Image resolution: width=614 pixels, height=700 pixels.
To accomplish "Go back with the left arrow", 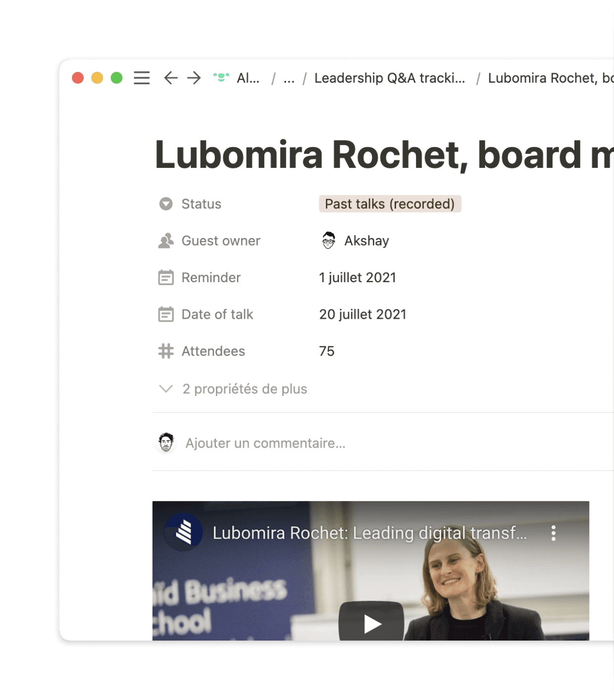I will pos(170,78).
